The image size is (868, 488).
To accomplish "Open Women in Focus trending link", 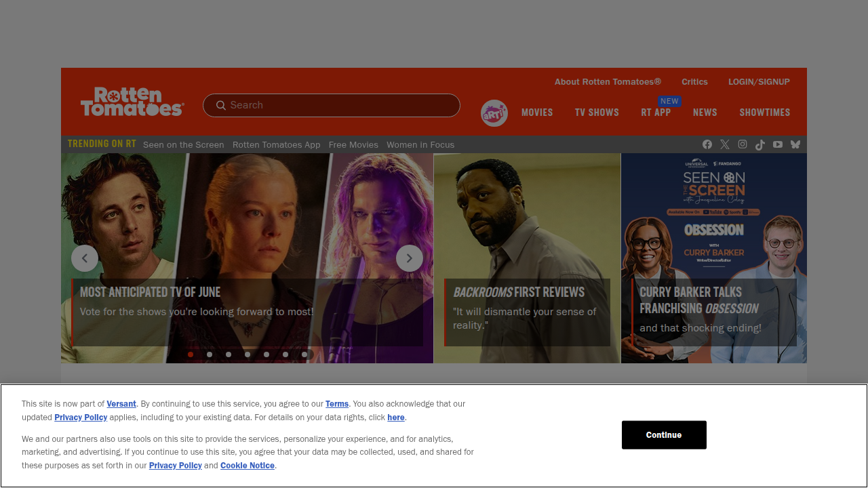I will coord(420,145).
